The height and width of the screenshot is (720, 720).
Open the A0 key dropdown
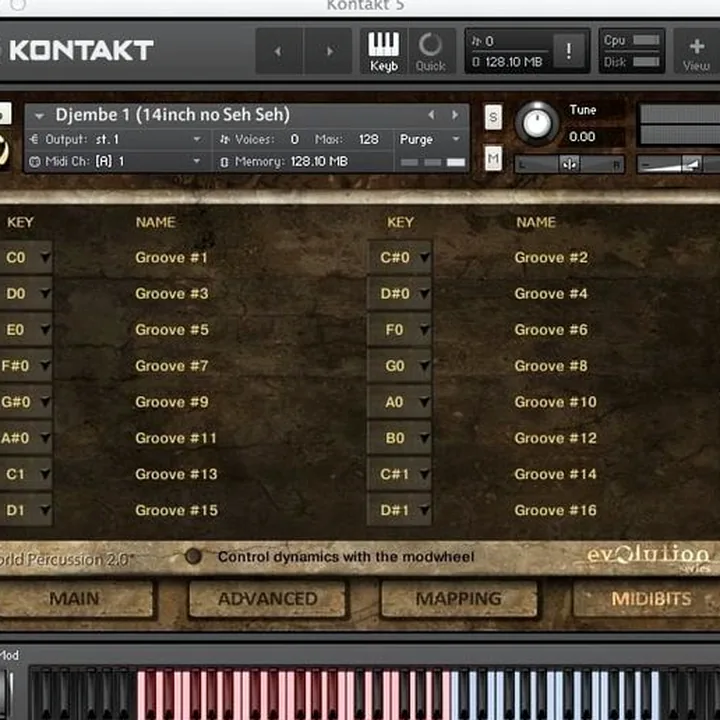(400, 402)
